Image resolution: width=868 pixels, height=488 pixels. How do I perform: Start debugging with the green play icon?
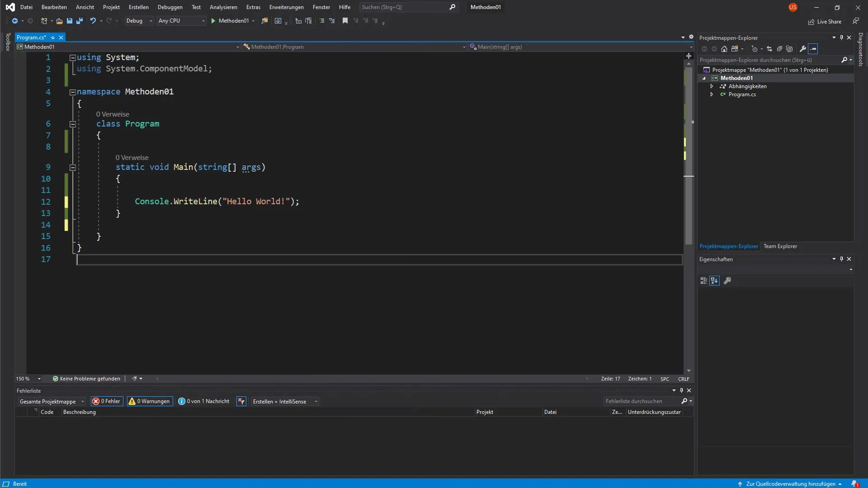click(213, 21)
